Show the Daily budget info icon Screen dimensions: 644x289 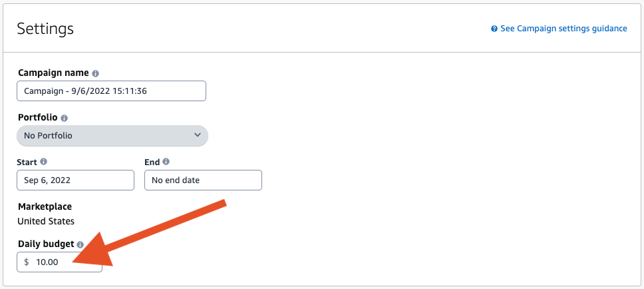[80, 244]
